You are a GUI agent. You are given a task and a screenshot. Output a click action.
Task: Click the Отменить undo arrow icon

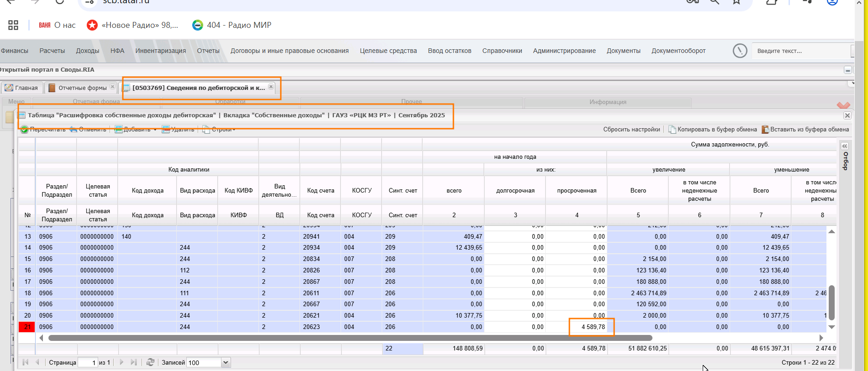pos(74,130)
